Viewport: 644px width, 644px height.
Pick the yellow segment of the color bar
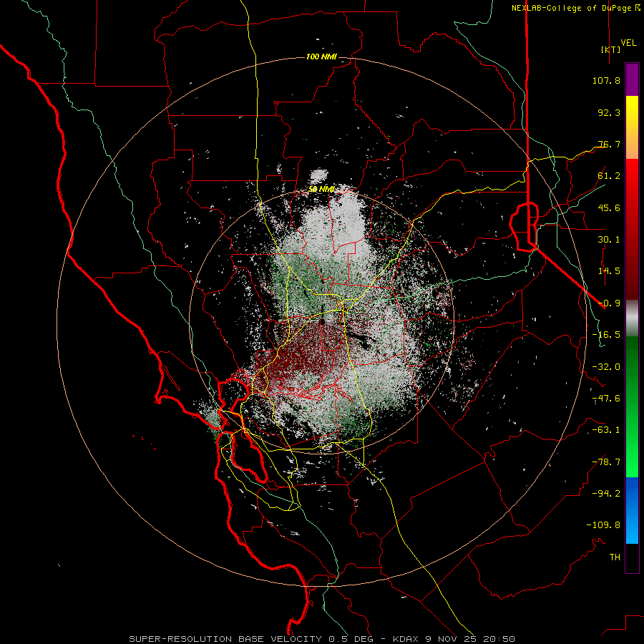pos(632,112)
